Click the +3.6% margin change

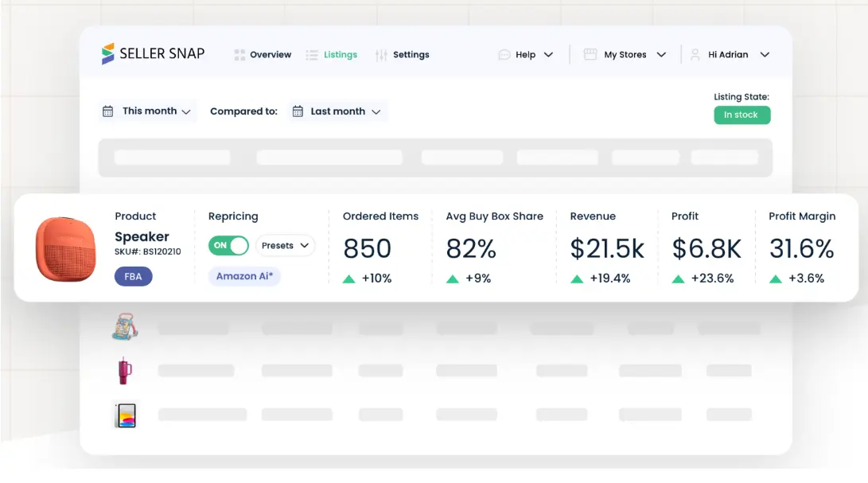pyautogui.click(x=807, y=279)
